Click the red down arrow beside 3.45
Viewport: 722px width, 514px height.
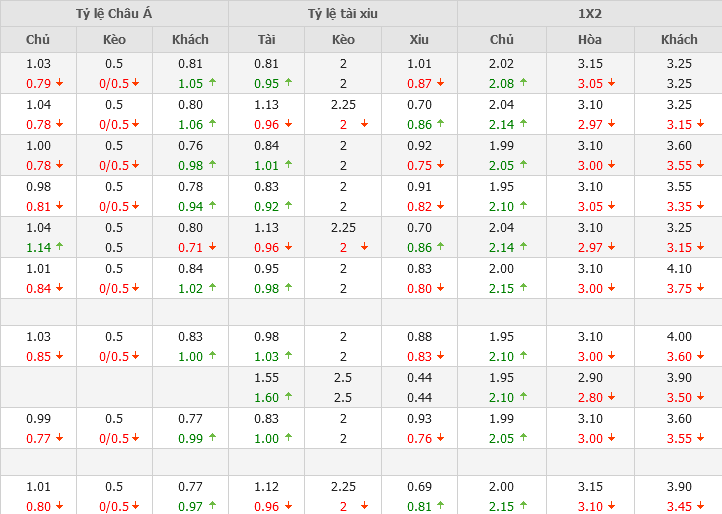(700, 507)
